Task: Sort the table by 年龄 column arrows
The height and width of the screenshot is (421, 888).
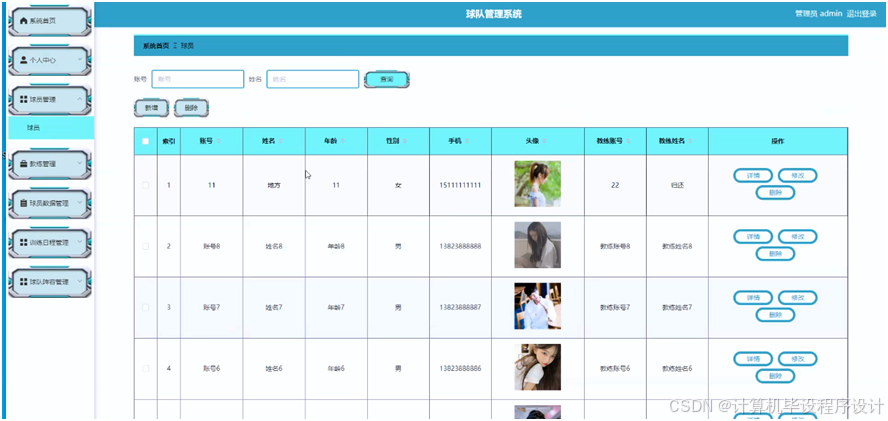Action: point(343,141)
